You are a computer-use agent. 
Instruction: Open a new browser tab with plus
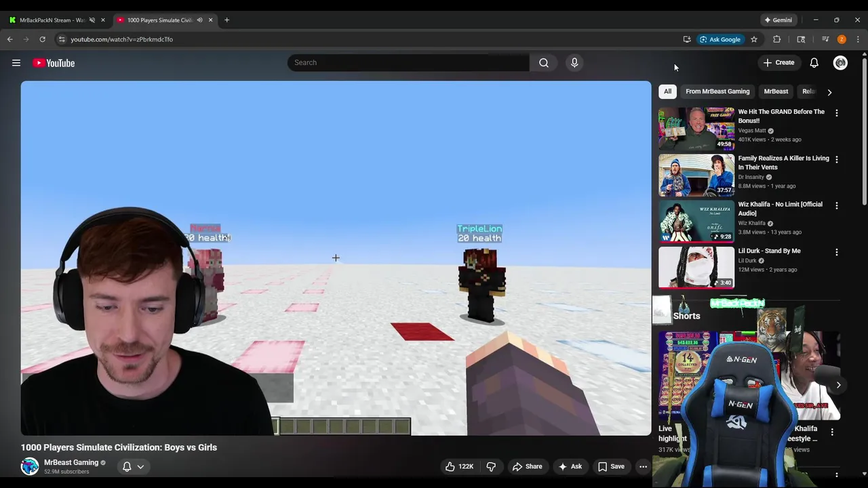coord(226,20)
